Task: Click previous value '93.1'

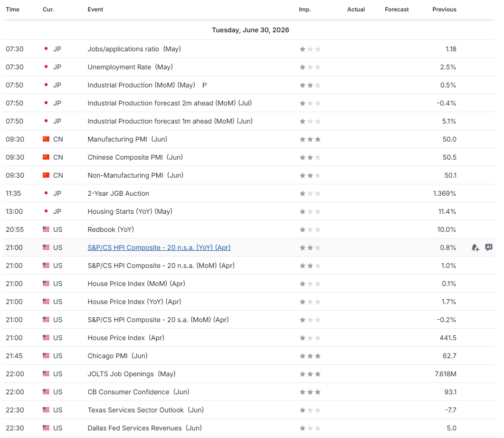Action: (450, 392)
